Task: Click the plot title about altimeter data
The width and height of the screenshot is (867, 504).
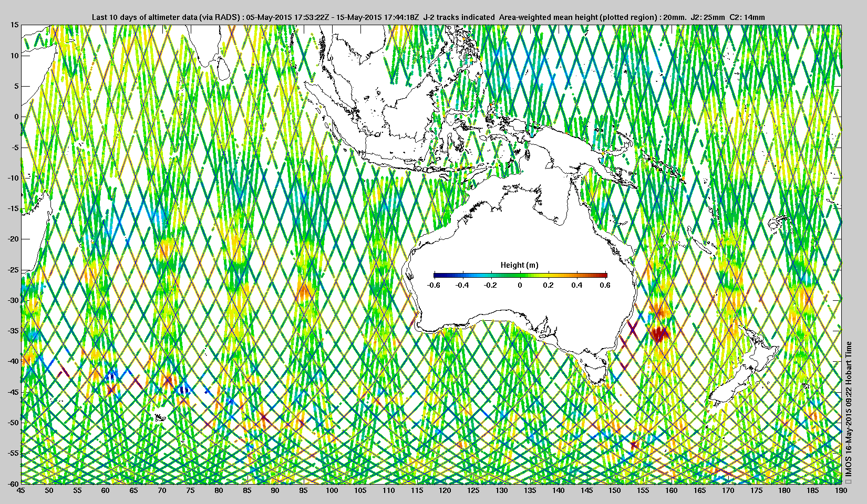Action: click(428, 17)
